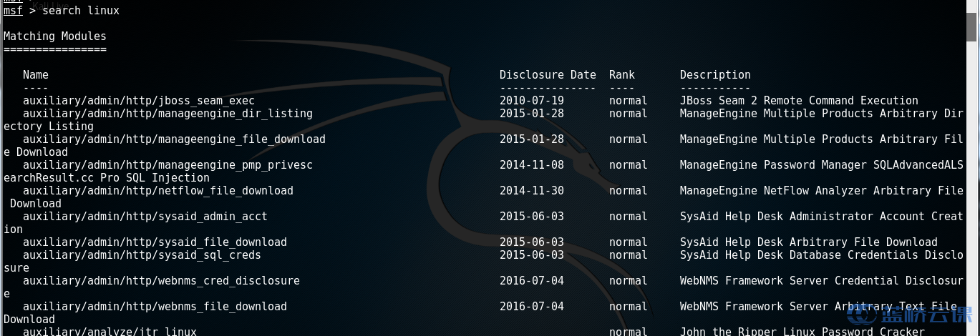
Task: Select auxiliary/admin/http/netflow_file_download module name
Action: click(x=158, y=191)
